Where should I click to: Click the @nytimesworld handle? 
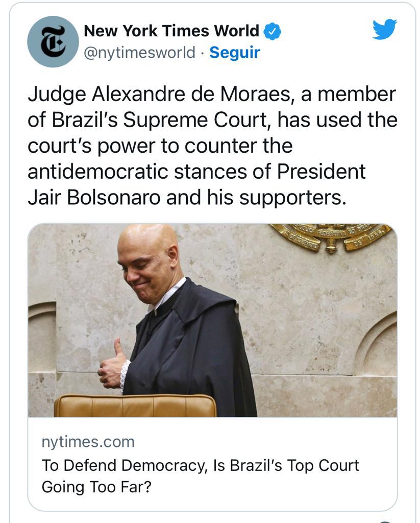[139, 53]
